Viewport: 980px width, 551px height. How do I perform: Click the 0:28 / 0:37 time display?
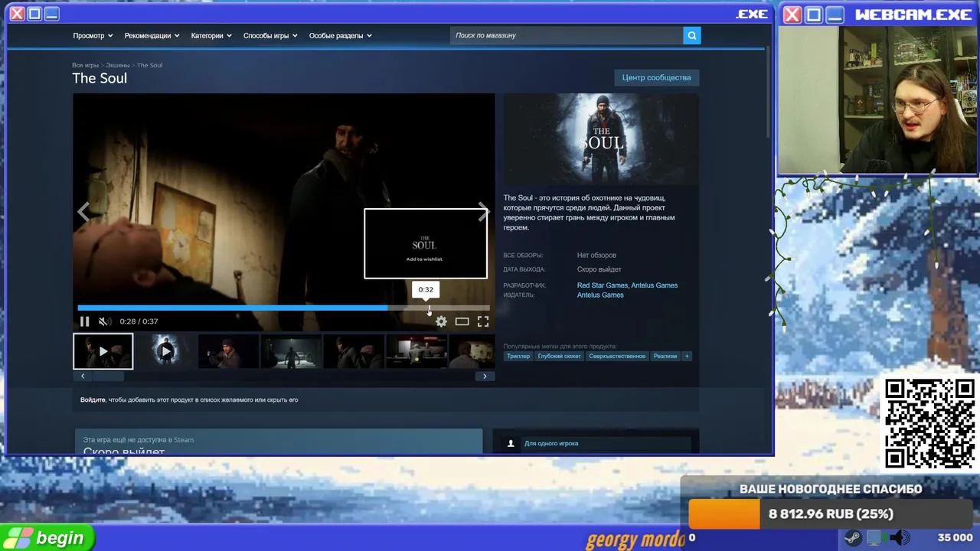click(x=139, y=321)
